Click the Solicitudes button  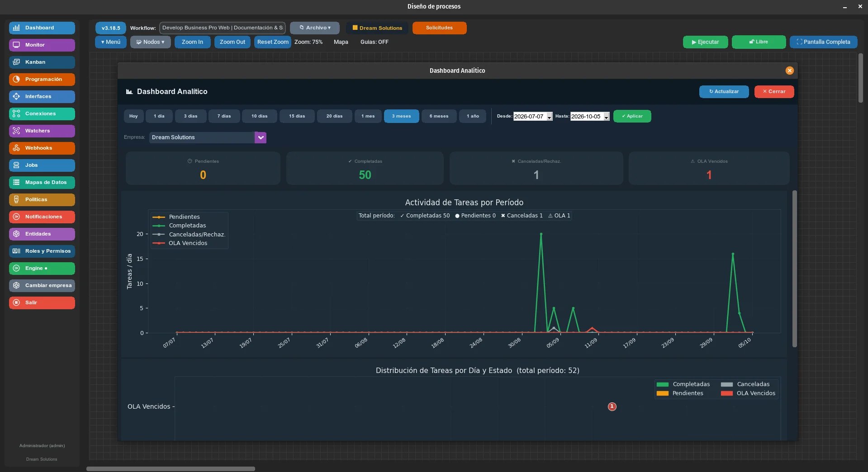click(439, 28)
